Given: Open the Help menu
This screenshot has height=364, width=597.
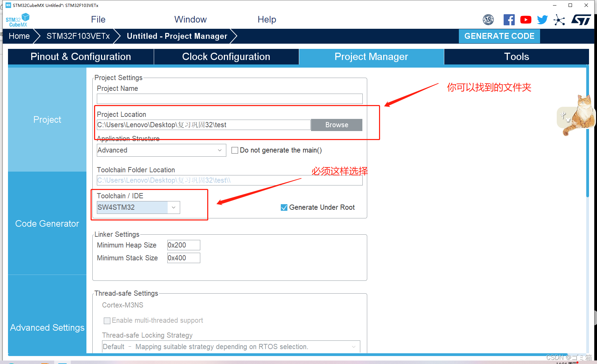Looking at the screenshot, I should coord(267,19).
